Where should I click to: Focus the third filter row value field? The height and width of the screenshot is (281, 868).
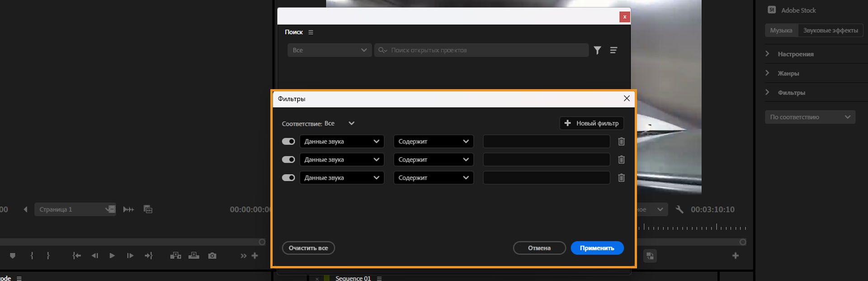coord(547,178)
